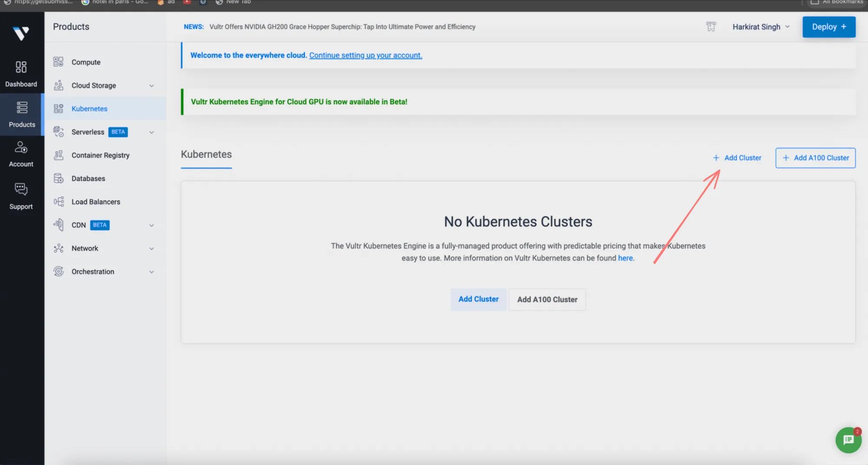Click the notifications icon beside Harkirat Singh
This screenshot has width=868, height=465.
click(x=711, y=27)
